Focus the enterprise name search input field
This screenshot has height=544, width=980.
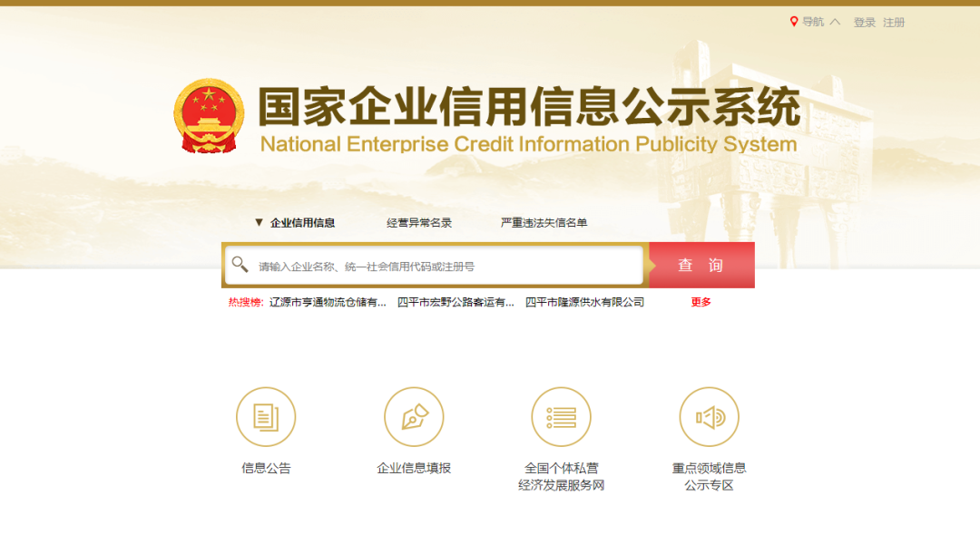(434, 266)
